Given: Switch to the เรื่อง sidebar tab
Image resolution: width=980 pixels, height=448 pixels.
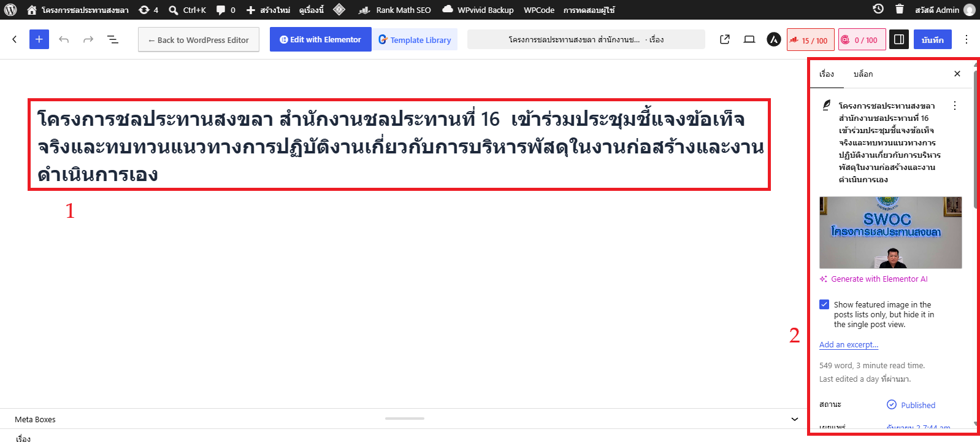Looking at the screenshot, I should (827, 74).
